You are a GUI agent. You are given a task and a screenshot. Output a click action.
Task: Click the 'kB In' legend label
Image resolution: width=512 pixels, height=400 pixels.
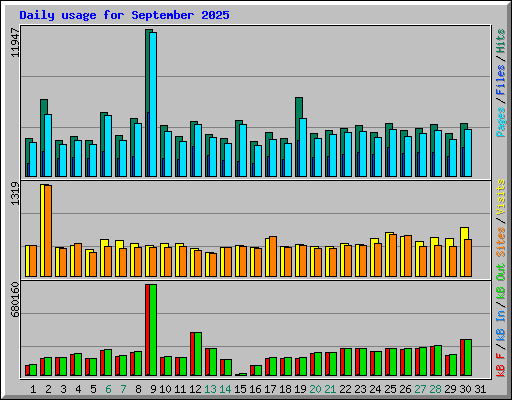pos(501,327)
